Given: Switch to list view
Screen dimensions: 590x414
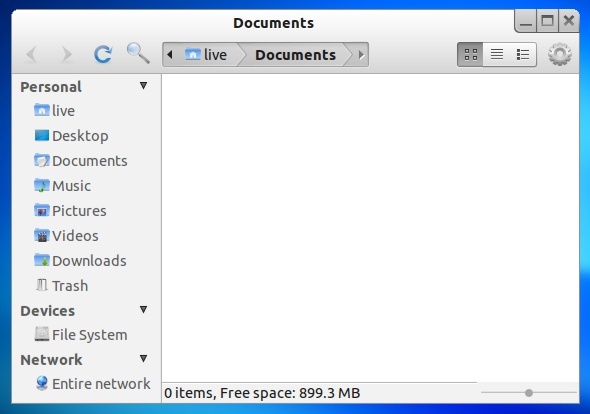Looking at the screenshot, I should pos(497,55).
